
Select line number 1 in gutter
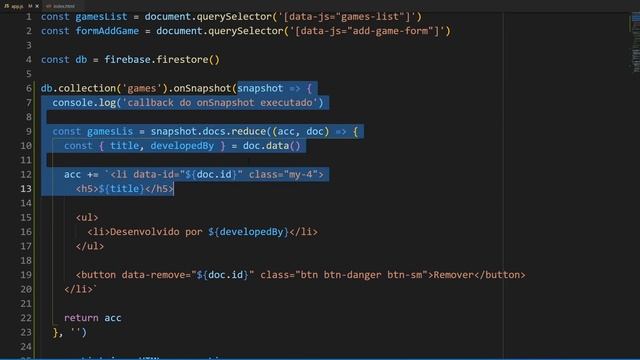click(29, 17)
